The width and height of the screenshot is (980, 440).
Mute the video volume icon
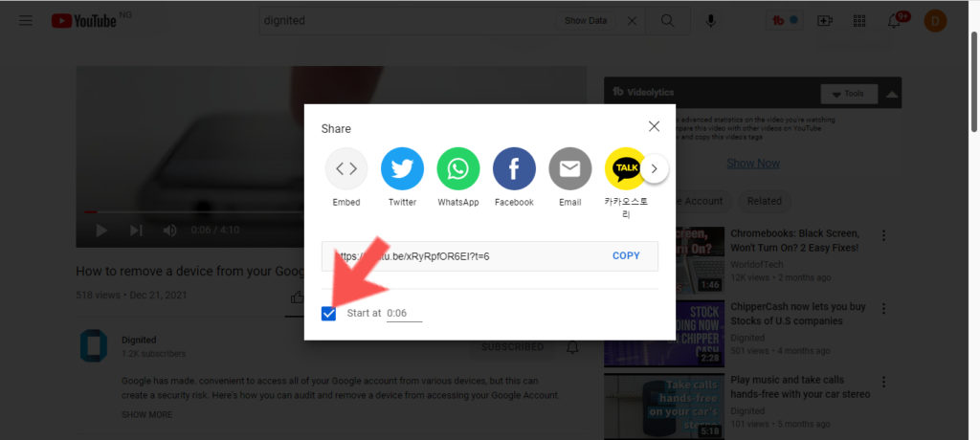pos(169,231)
